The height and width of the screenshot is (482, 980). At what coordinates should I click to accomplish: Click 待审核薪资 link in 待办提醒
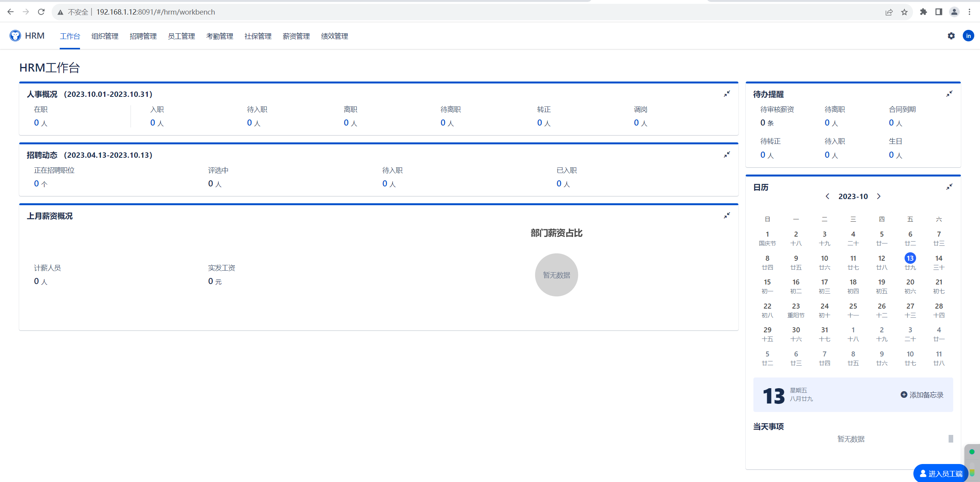[777, 109]
